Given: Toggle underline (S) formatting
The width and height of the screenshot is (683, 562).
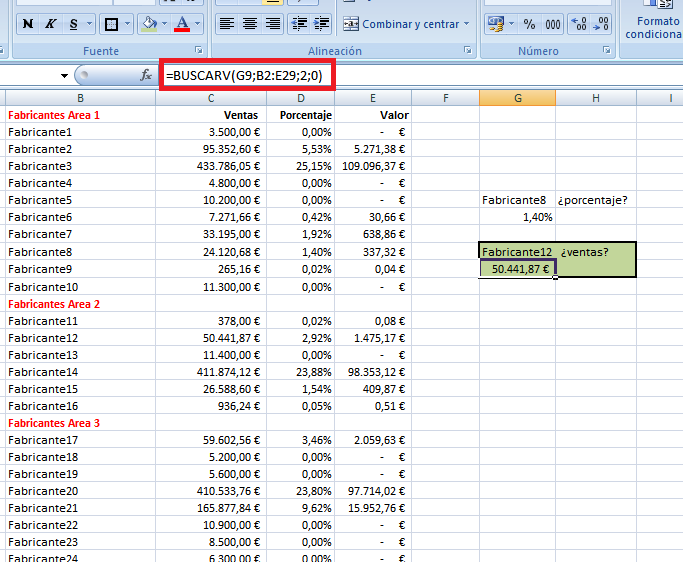Looking at the screenshot, I should [74, 23].
